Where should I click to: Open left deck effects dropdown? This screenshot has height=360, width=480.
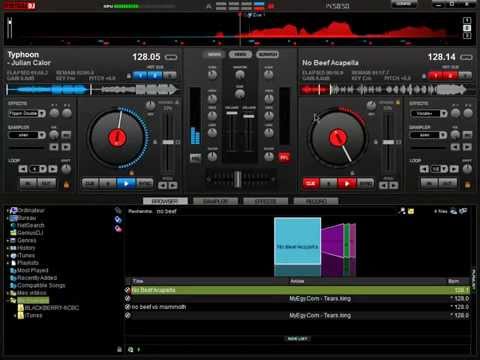pyautogui.click(x=42, y=114)
